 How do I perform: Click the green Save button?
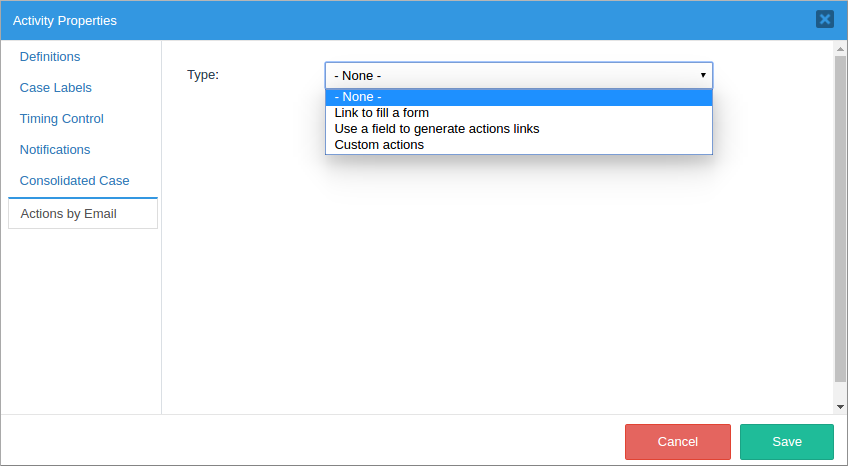786,442
